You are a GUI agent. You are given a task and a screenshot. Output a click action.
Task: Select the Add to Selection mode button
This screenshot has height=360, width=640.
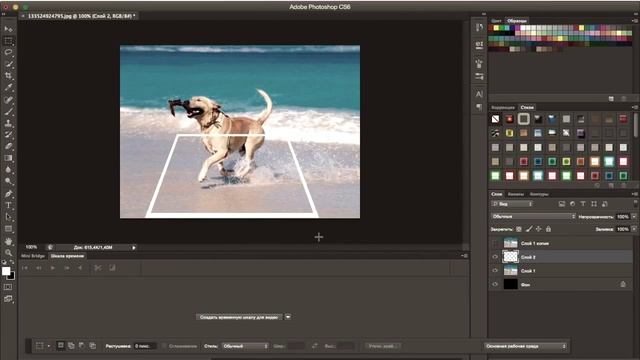click(71, 346)
